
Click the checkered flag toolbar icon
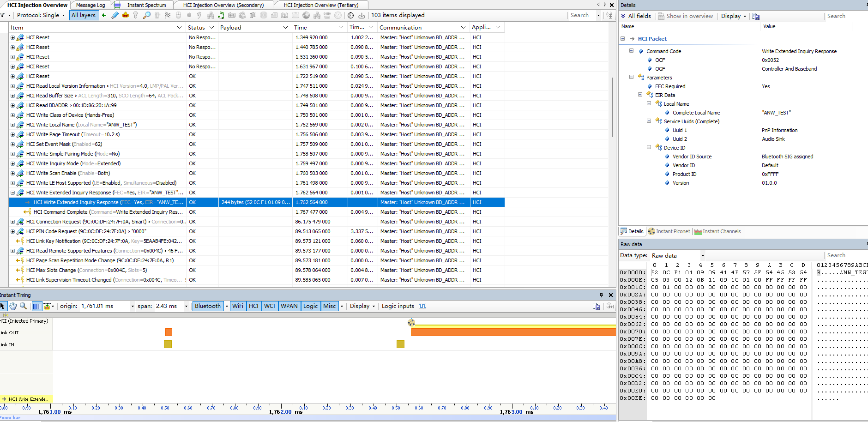[x=168, y=15]
